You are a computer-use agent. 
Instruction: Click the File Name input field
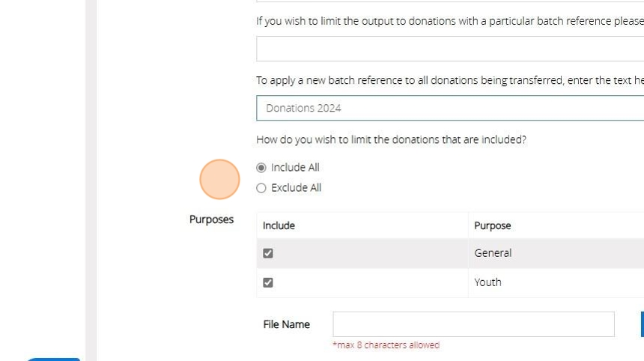point(473,324)
